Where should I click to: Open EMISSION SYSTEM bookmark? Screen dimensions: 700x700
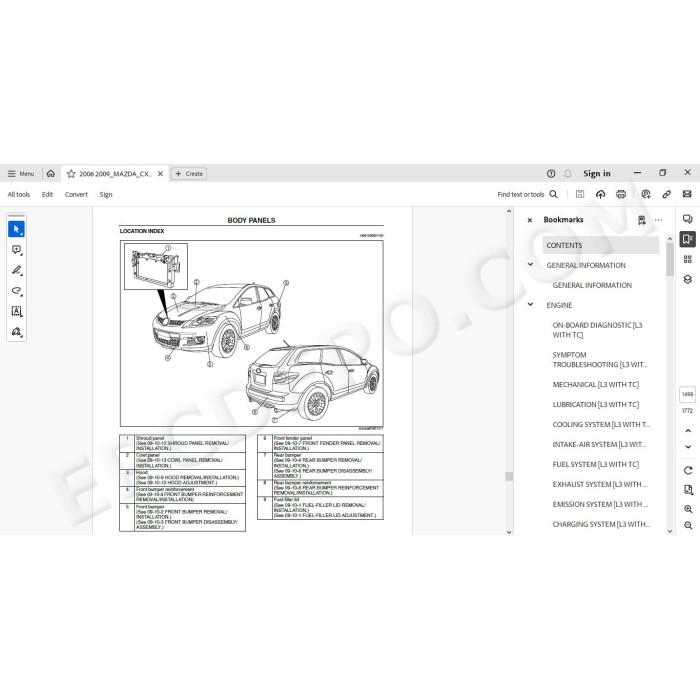pos(600,504)
